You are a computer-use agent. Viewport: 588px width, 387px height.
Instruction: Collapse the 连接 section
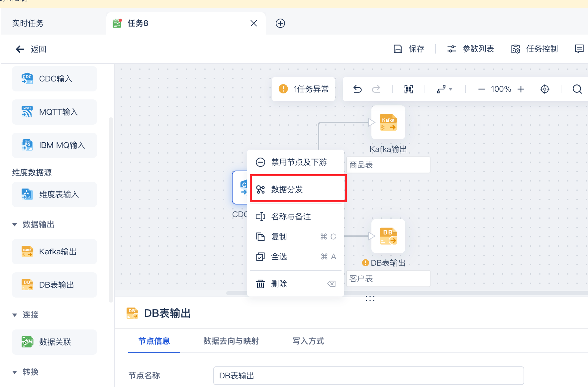pos(15,315)
